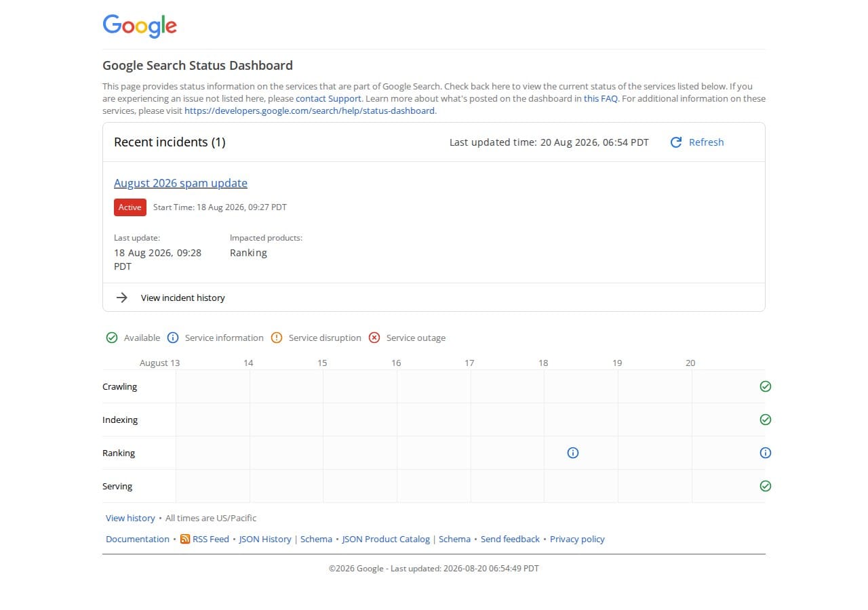This screenshot has width=868, height=610.
Task: Click the blue Service information legend icon
Action: pyautogui.click(x=173, y=338)
